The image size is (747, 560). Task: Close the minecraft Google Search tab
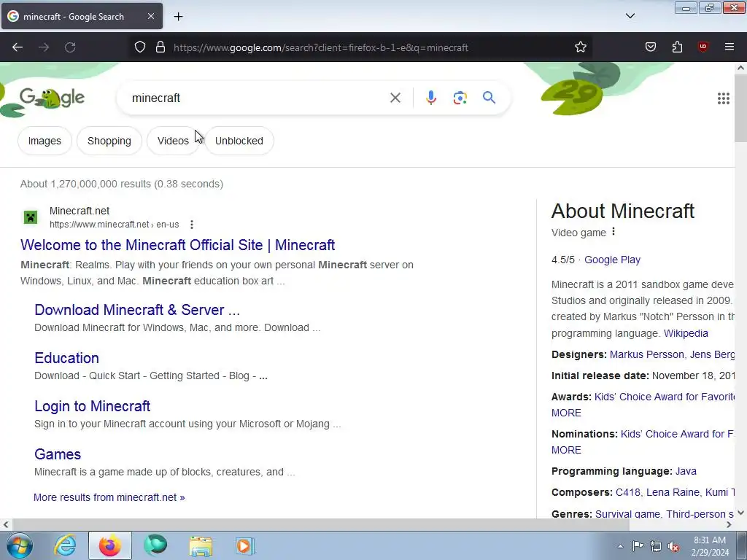(150, 16)
